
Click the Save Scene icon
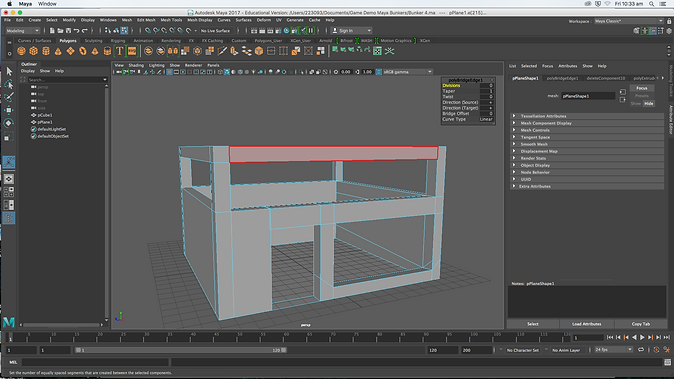[x=68, y=31]
